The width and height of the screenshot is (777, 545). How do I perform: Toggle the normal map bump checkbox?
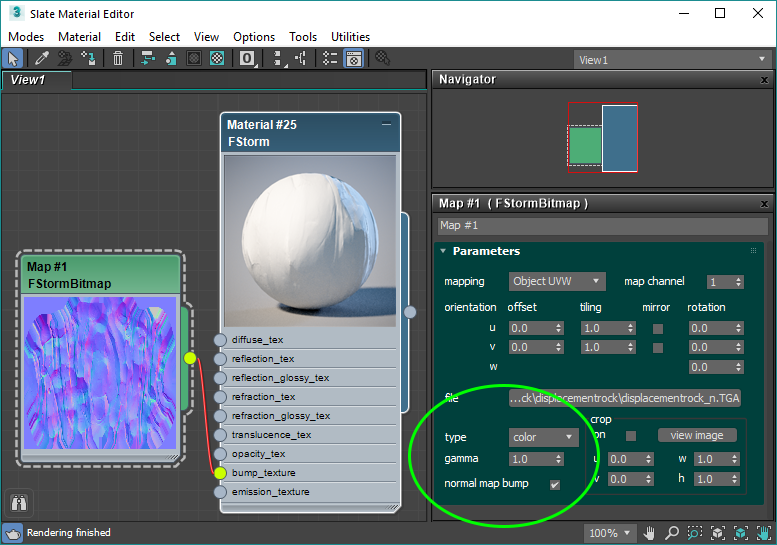555,485
